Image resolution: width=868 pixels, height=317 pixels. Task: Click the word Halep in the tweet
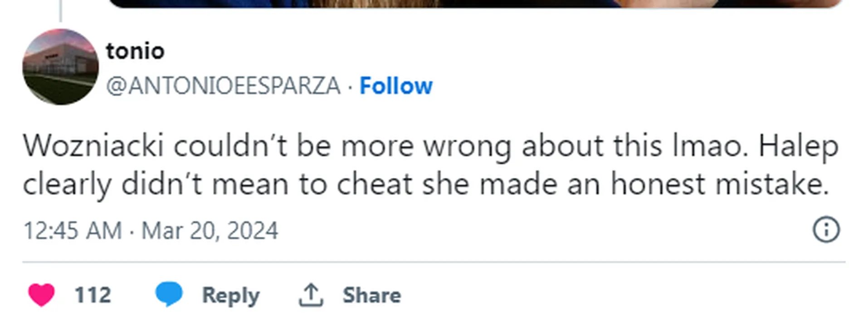click(798, 146)
